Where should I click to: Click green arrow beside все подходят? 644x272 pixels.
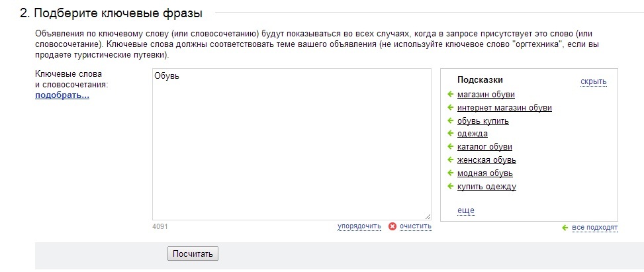coord(565,227)
